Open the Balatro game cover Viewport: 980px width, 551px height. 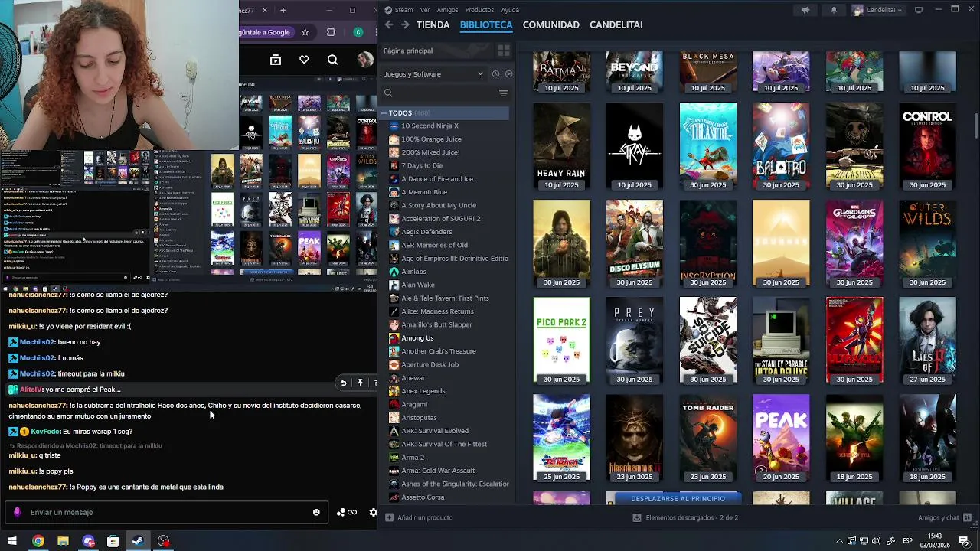tap(781, 145)
